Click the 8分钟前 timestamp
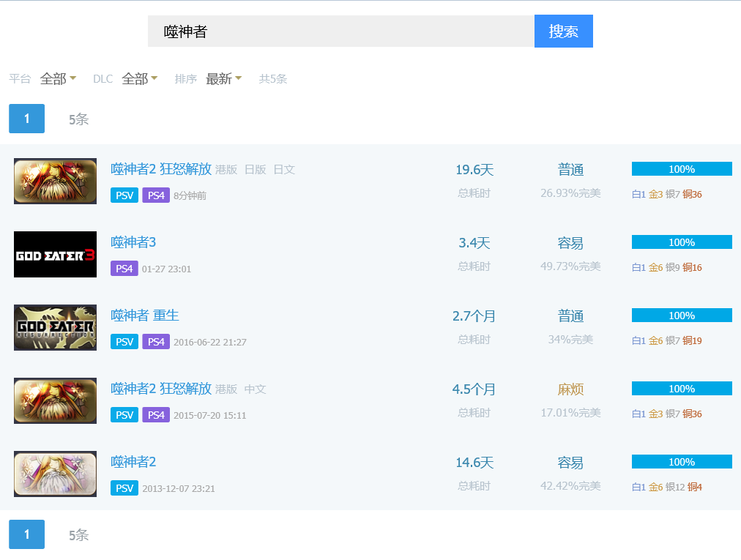This screenshot has height=560, width=741. [190, 195]
